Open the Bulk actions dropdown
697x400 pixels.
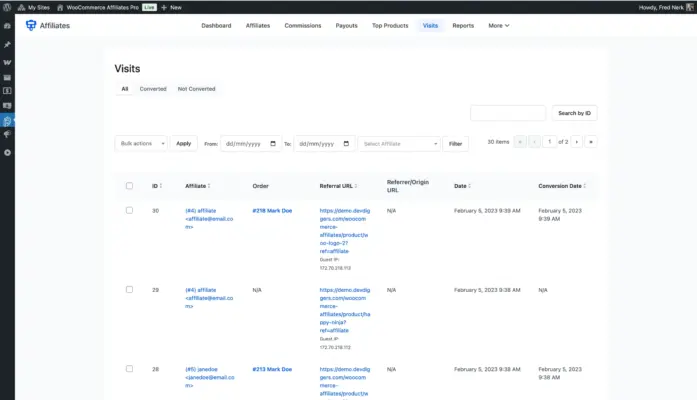coord(141,144)
